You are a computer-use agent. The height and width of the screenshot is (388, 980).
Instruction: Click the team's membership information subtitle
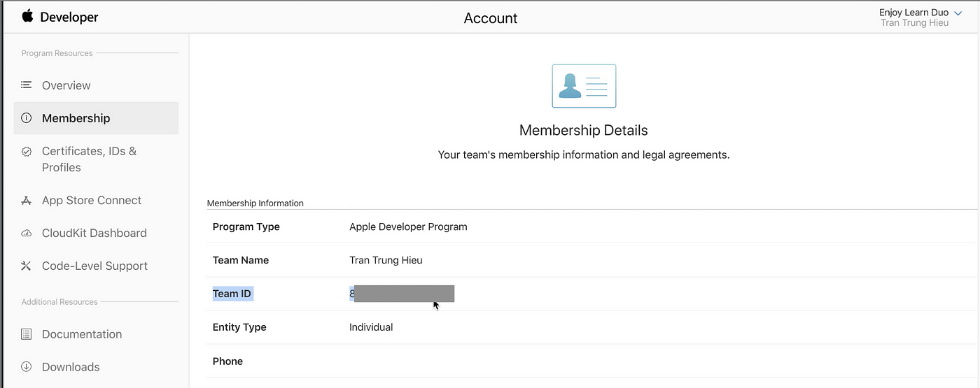click(584, 155)
